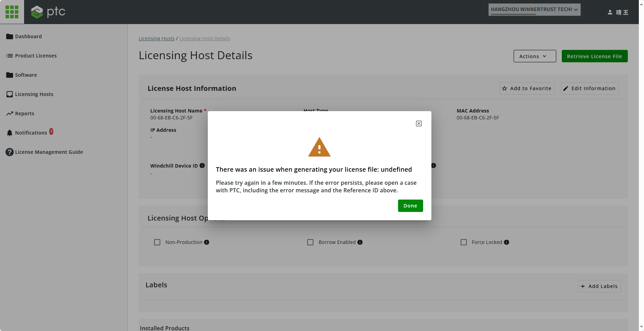Click the user account icon

click(610, 12)
